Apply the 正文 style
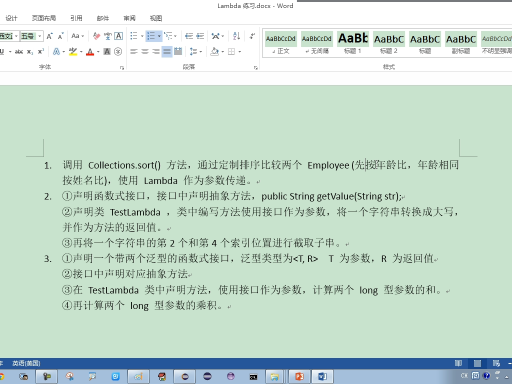This screenshot has width=512, height=384. point(281,43)
